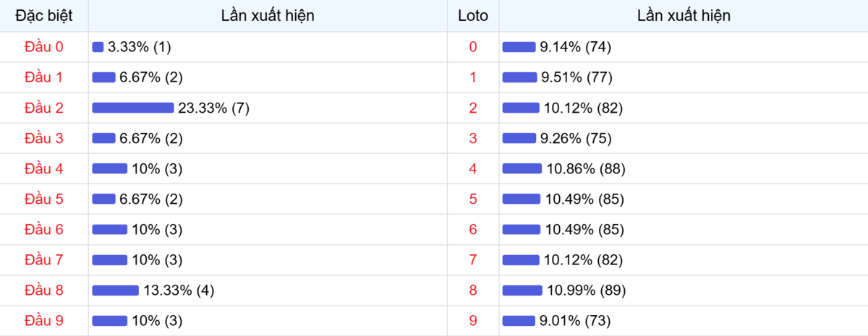
Task: Select the "Đầu 5" row label
Action: (x=44, y=199)
